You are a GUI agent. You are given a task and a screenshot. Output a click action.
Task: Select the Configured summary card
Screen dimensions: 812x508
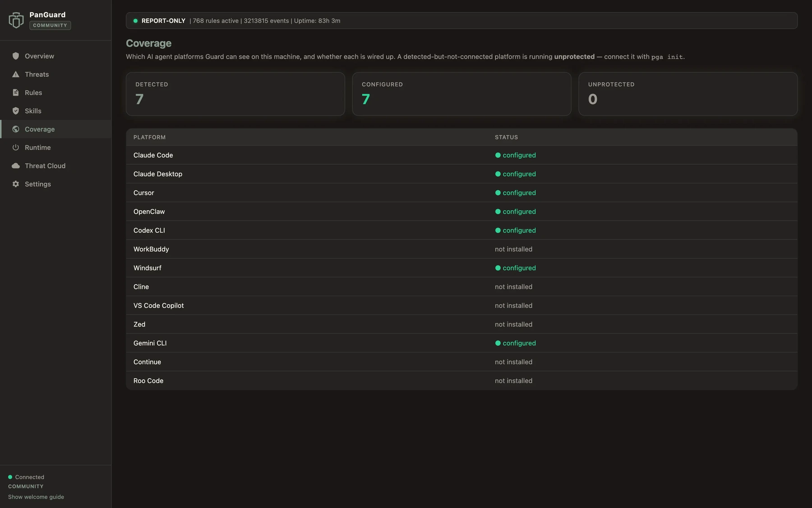(x=461, y=94)
